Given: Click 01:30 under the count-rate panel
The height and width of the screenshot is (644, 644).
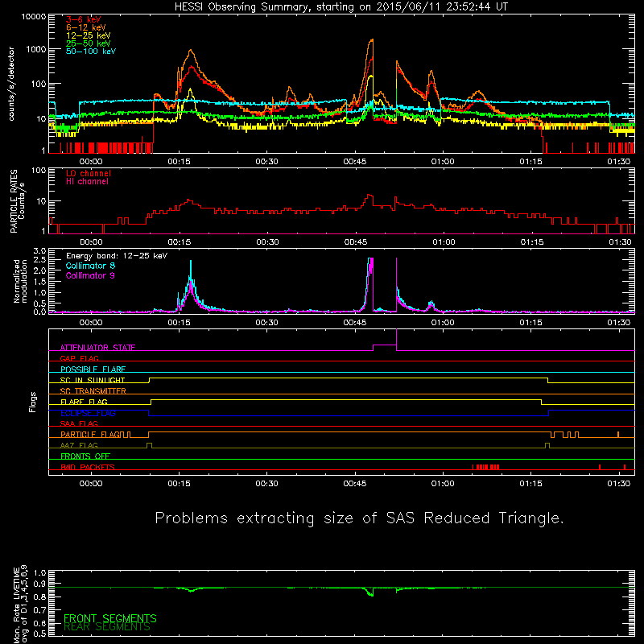Looking at the screenshot, I should point(618,162).
